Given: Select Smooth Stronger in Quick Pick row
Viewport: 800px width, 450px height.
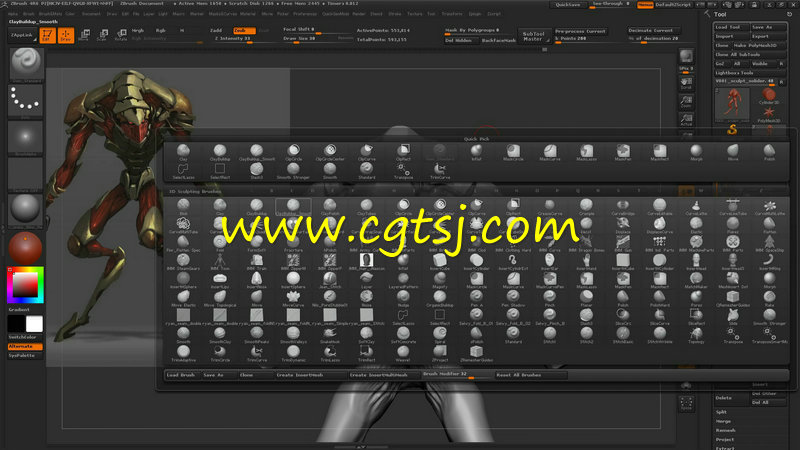Looking at the screenshot, I should click(293, 170).
